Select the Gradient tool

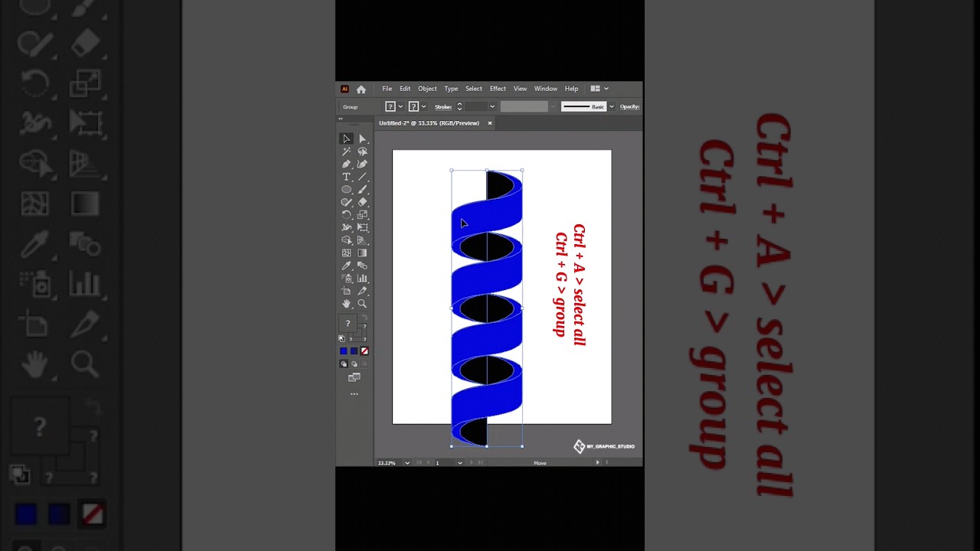(362, 253)
